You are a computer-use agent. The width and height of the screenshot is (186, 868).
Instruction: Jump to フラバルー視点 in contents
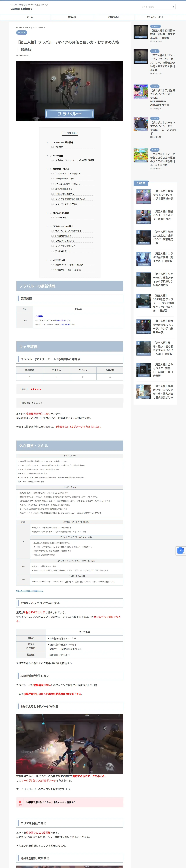coord(62,218)
